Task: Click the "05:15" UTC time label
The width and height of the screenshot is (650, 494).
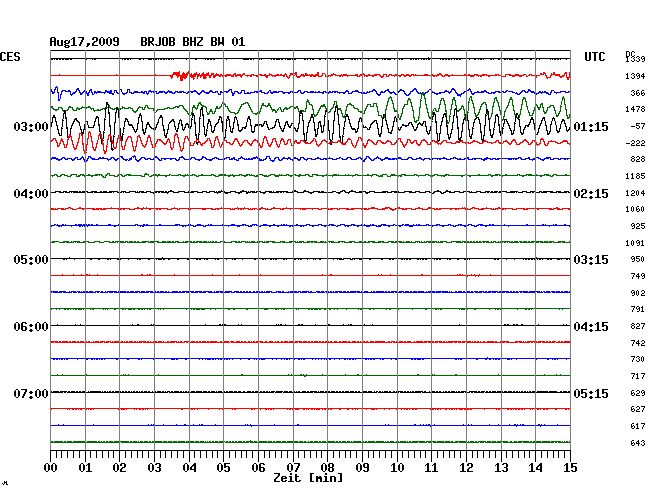Action: tap(591, 393)
